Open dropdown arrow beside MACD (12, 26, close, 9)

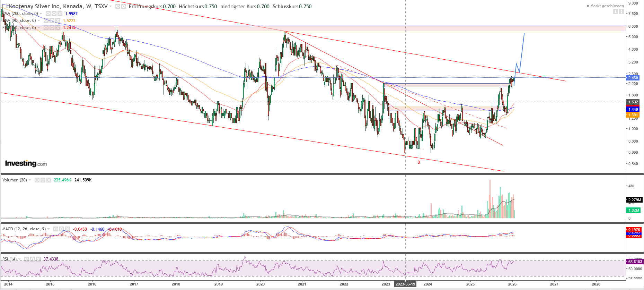pyautogui.click(x=48, y=229)
